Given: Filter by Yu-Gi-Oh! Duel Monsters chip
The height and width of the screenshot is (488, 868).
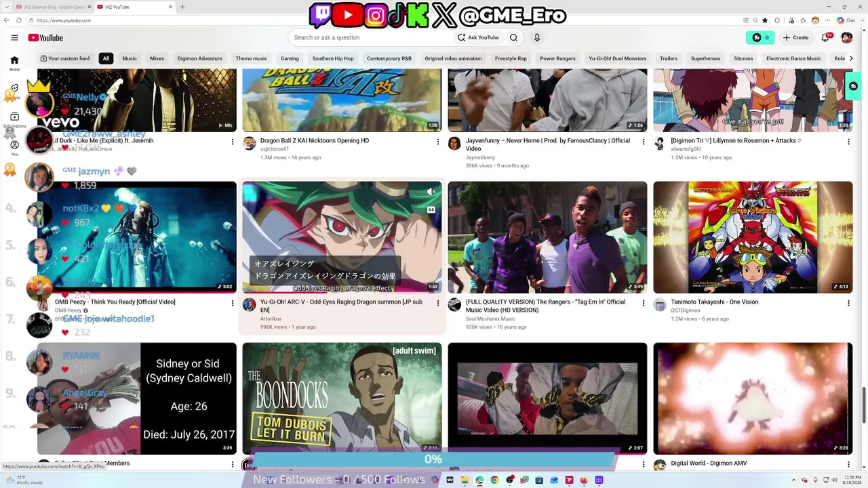Looking at the screenshot, I should (x=618, y=58).
